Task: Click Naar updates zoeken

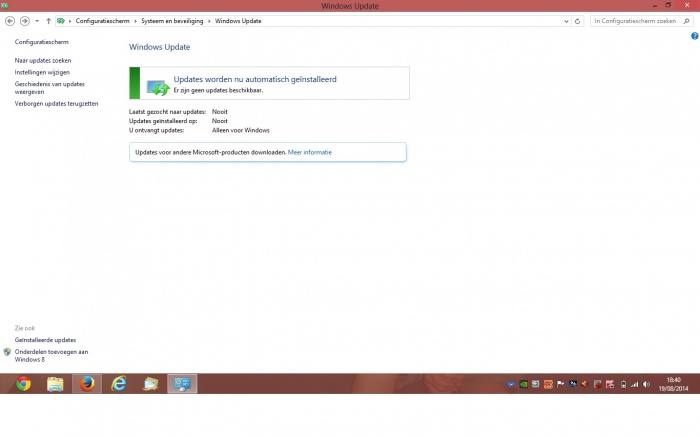Action: click(43, 60)
